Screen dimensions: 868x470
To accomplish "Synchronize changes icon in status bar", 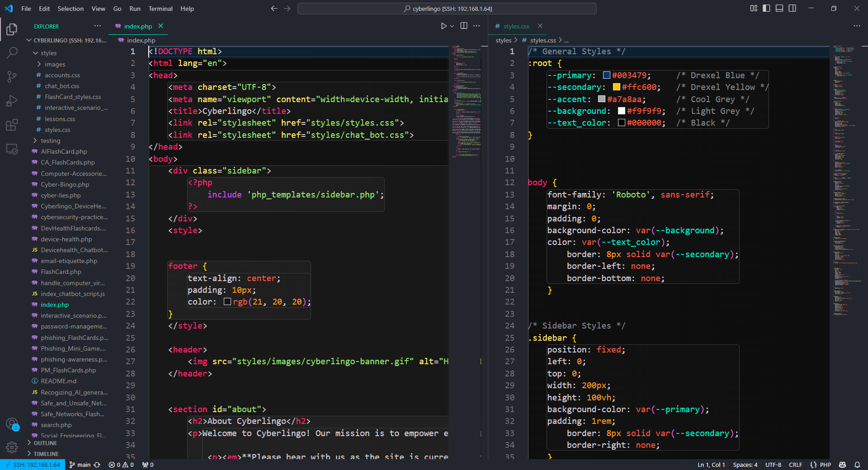I will [97, 465].
